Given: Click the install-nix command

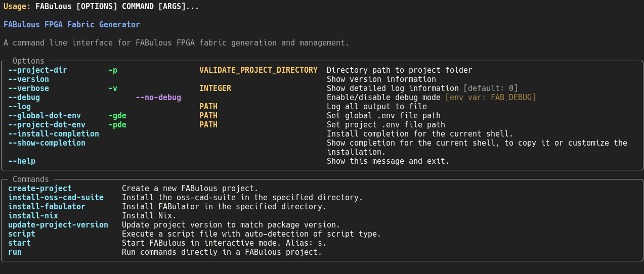Looking at the screenshot, I should [33, 216].
